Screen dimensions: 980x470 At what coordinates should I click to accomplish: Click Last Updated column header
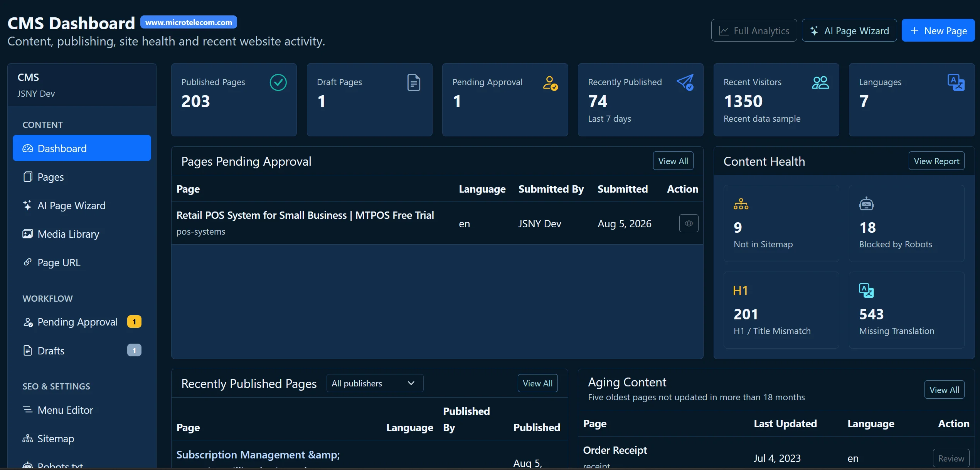785,423
